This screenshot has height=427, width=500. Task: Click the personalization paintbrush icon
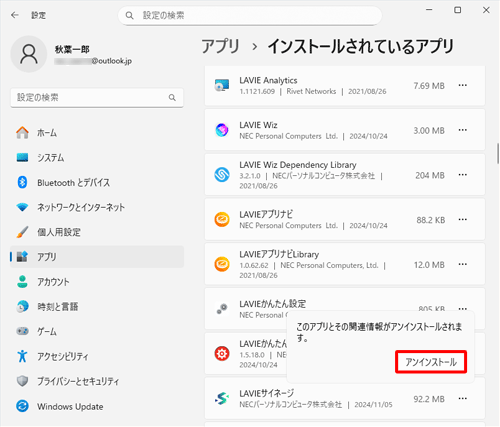click(22, 232)
